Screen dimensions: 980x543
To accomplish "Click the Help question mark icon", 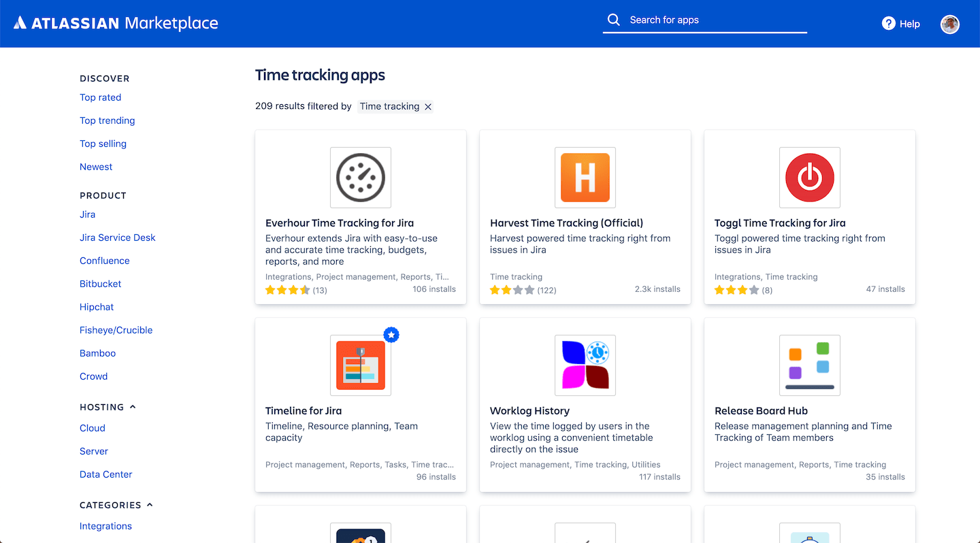I will (888, 24).
